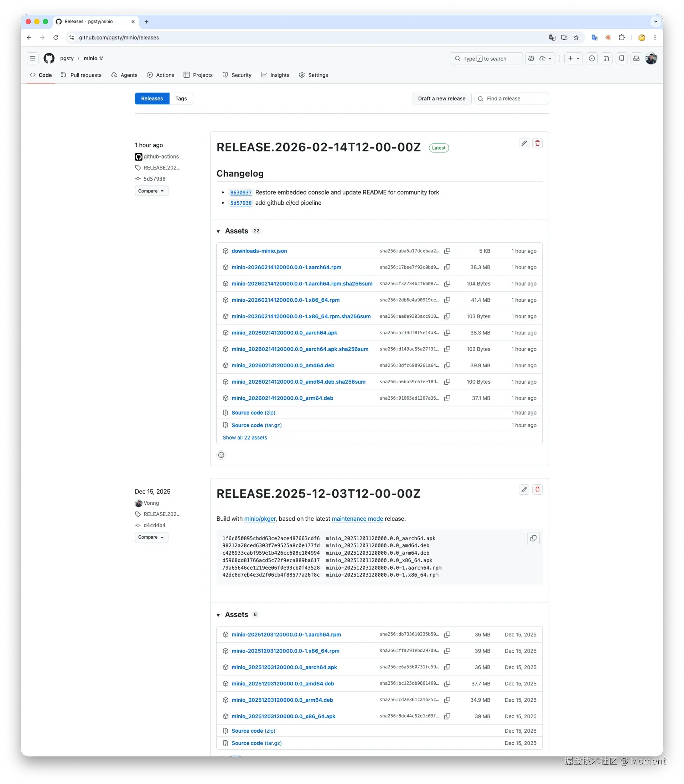
Task: Click Show all 22 assets link
Action: click(x=245, y=437)
